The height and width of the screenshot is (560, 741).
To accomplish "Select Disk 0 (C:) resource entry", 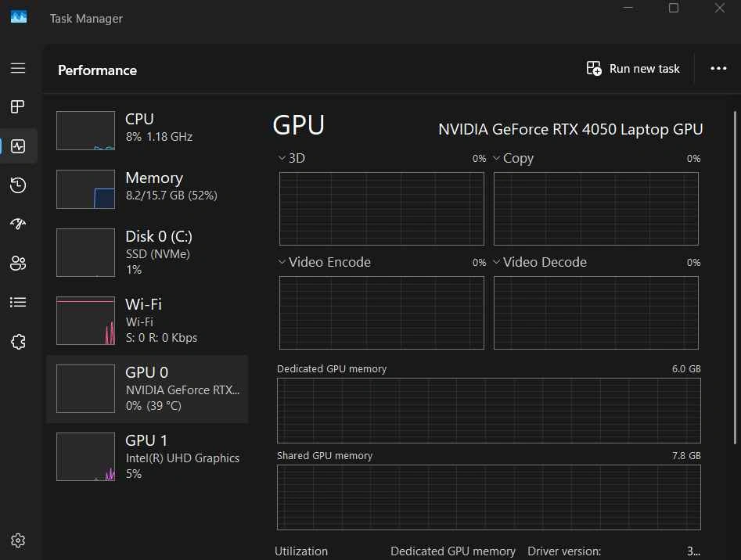I will tap(147, 253).
